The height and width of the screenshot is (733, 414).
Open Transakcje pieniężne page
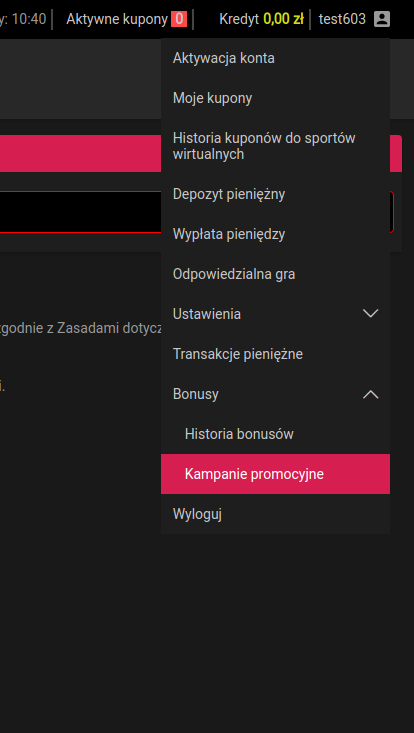(275, 354)
